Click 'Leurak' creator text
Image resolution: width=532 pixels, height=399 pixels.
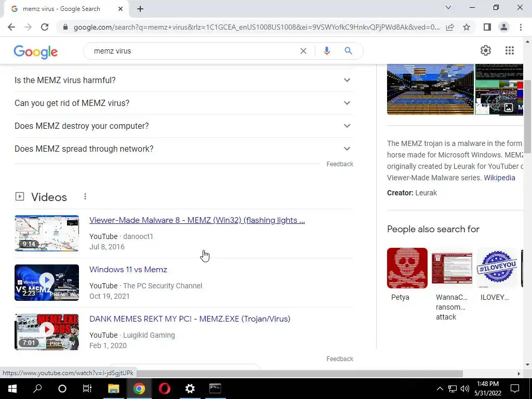[426, 193]
